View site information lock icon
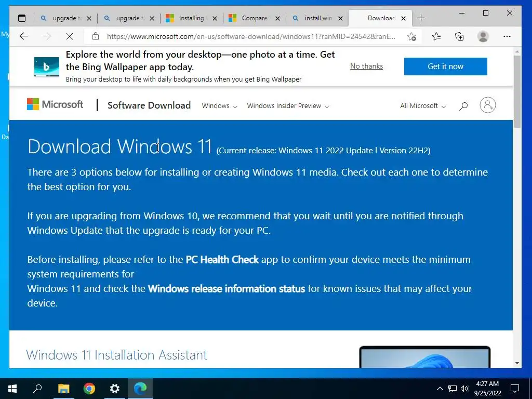The image size is (532, 399). 96,36
